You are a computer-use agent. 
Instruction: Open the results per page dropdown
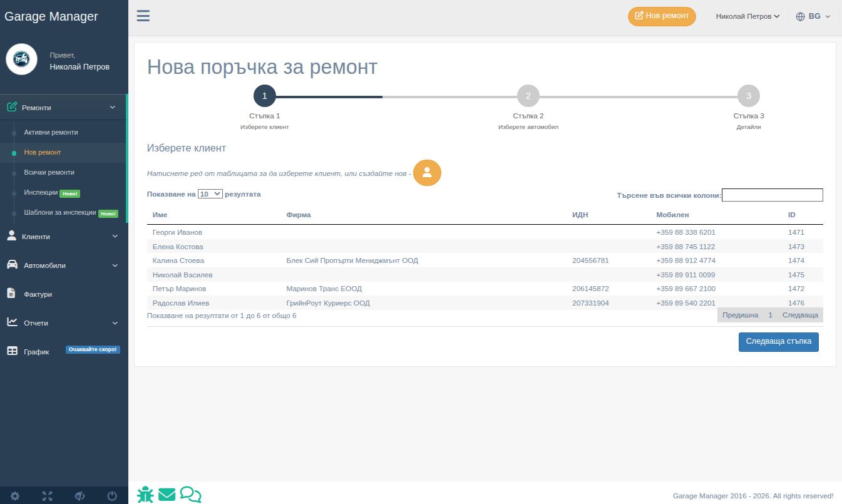click(x=210, y=194)
